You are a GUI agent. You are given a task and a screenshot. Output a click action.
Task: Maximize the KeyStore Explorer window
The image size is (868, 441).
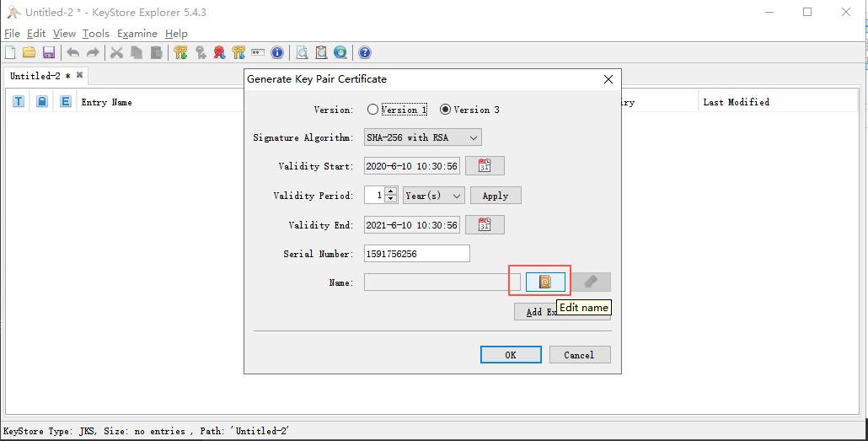click(807, 12)
